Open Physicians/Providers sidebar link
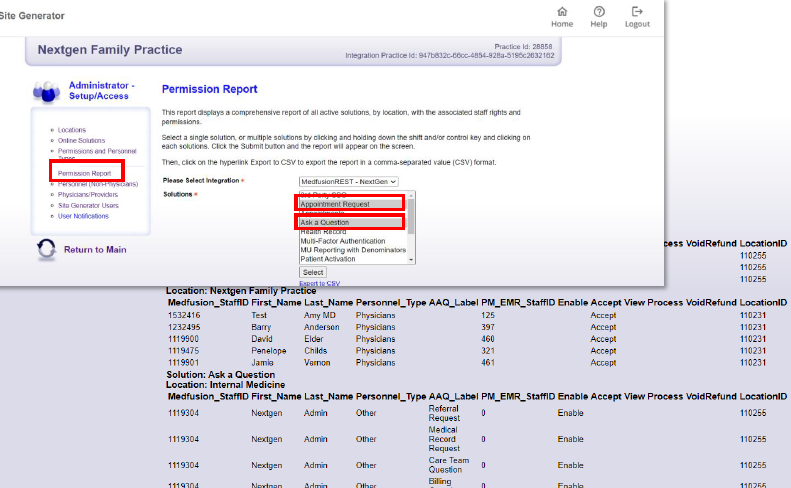 pos(88,195)
